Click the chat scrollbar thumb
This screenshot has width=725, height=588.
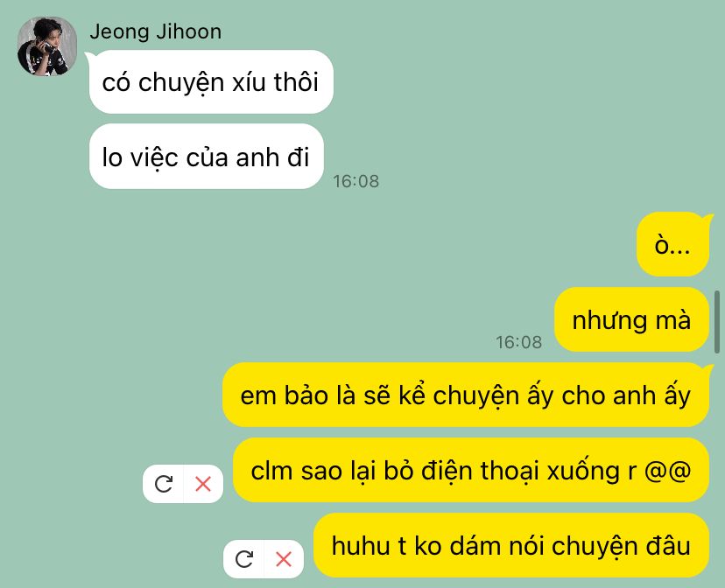[717, 322]
